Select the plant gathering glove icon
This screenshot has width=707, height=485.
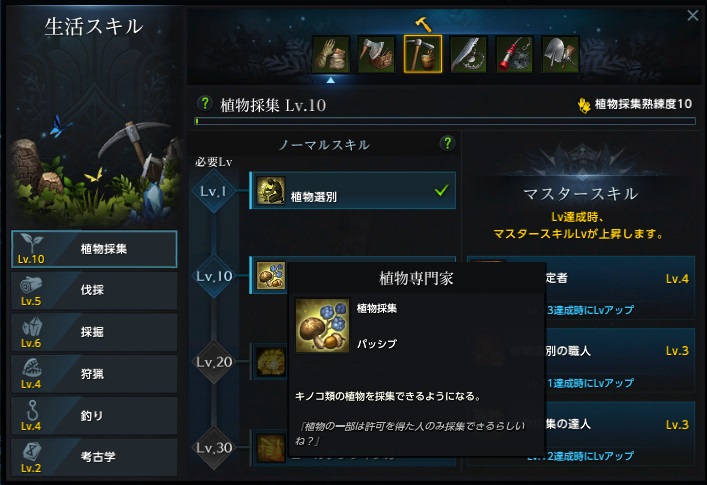pyautogui.click(x=331, y=55)
